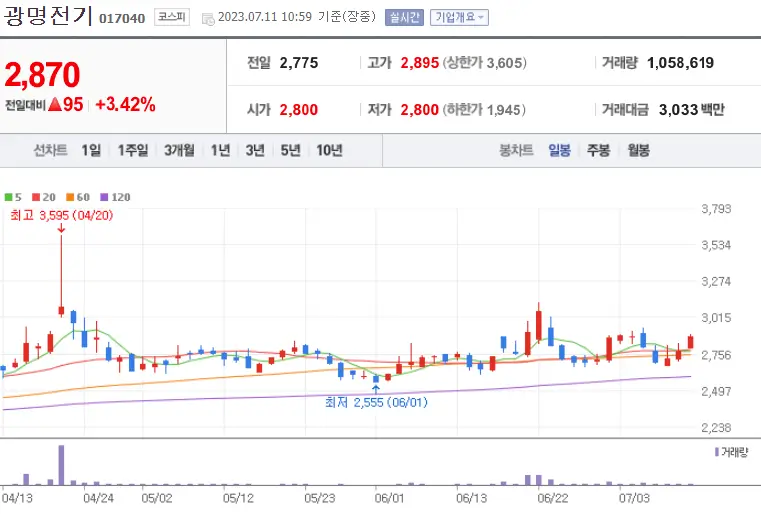This screenshot has width=761, height=516.
Task: Click the 최고 3,595 (04/20) chart label
Action: click(62, 215)
